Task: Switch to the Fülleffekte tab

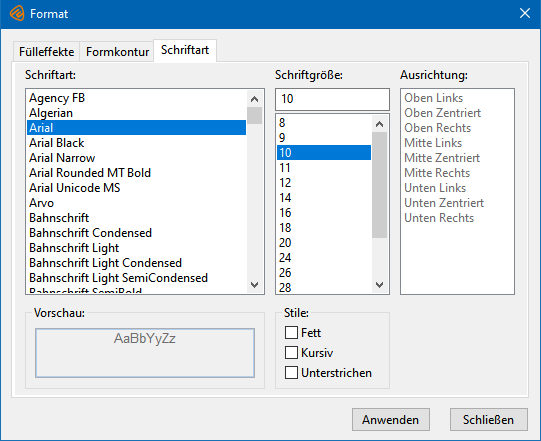Action: tap(47, 52)
